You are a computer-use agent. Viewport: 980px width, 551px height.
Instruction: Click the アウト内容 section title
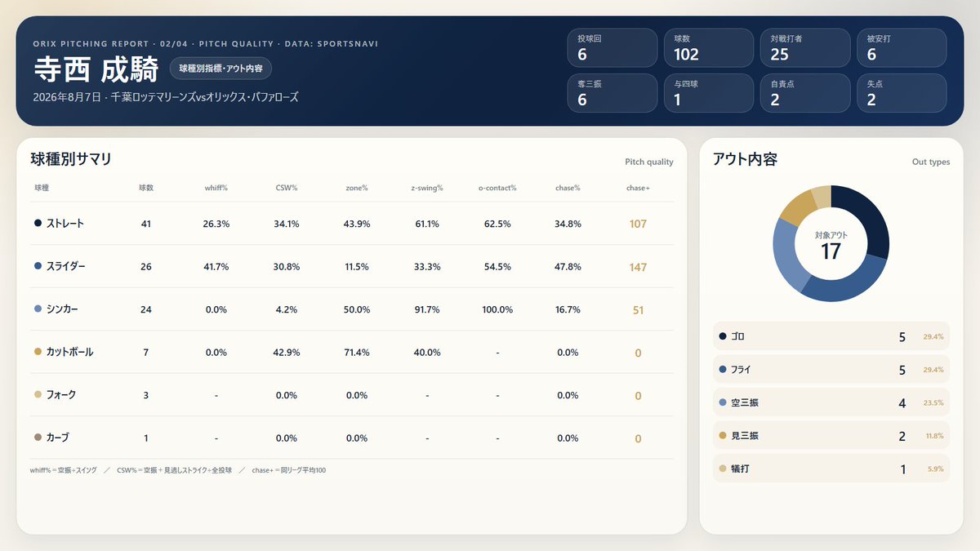(x=745, y=160)
